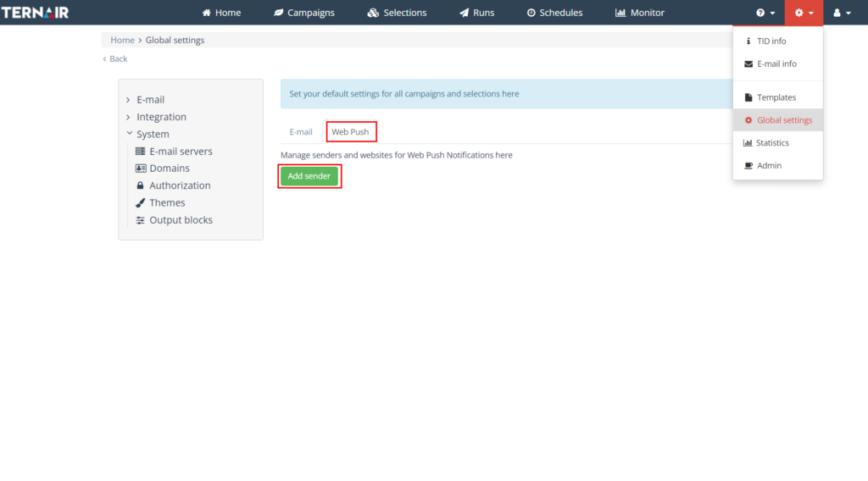
Task: Click the Campaigns leaf icon
Action: tap(278, 13)
